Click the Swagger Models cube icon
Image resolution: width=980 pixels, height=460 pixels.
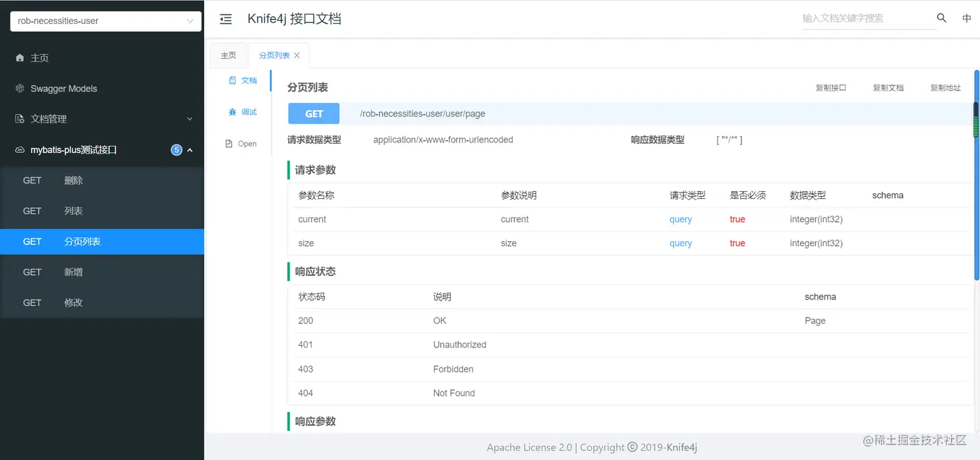point(19,88)
